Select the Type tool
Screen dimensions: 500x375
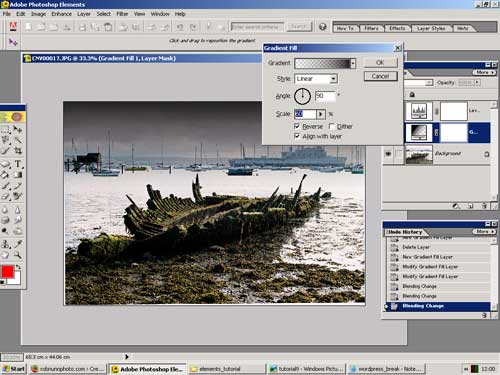point(18,164)
